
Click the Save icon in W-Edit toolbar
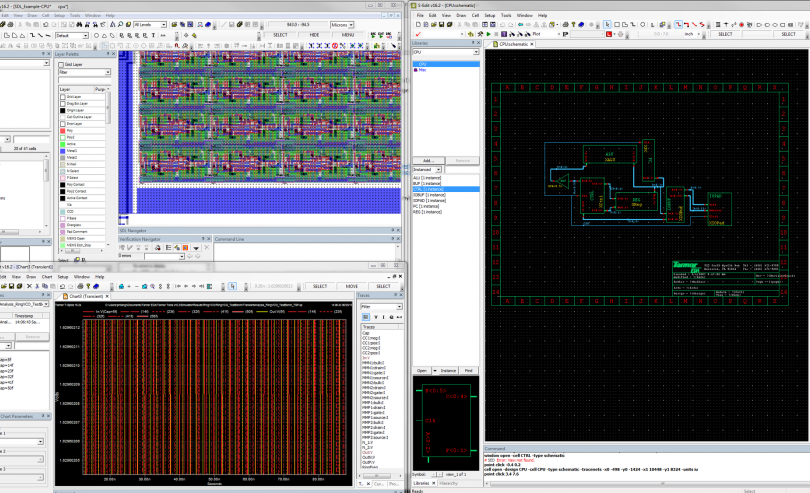[x=11, y=286]
